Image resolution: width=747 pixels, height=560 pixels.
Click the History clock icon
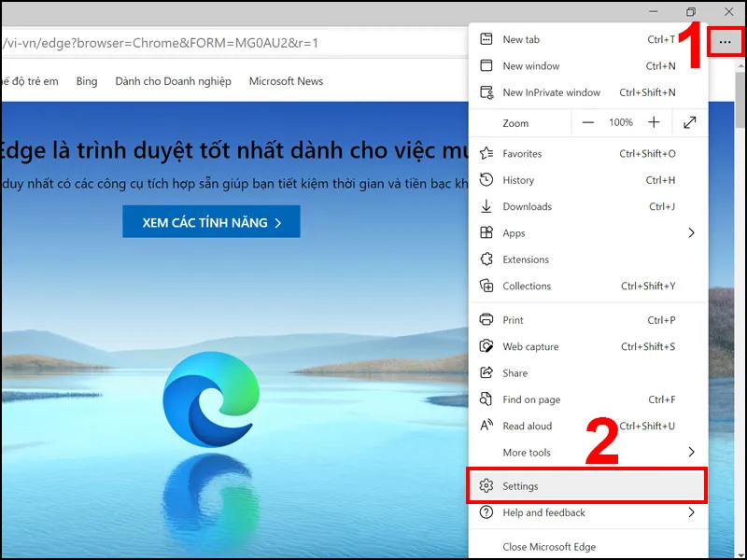point(486,180)
